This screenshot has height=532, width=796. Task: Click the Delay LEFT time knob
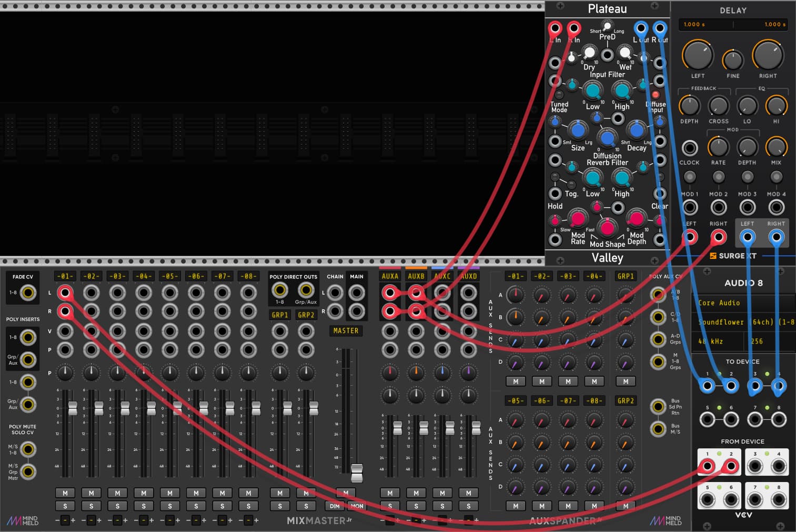point(698,55)
